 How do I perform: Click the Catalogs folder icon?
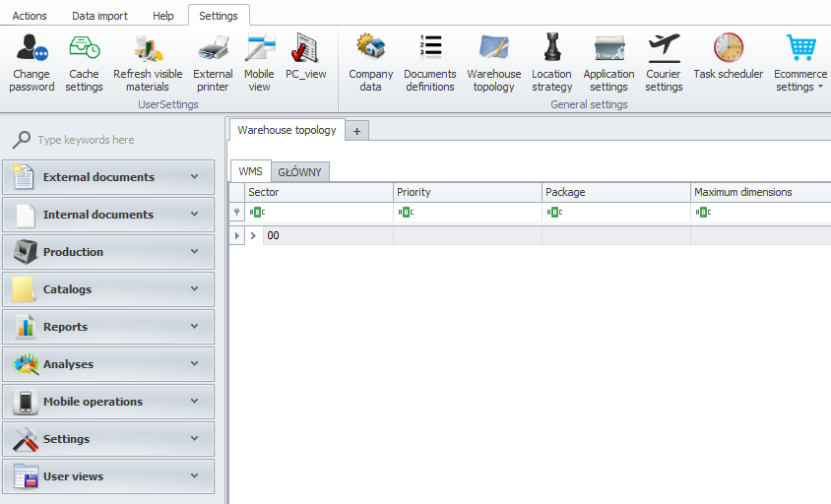[x=24, y=289]
